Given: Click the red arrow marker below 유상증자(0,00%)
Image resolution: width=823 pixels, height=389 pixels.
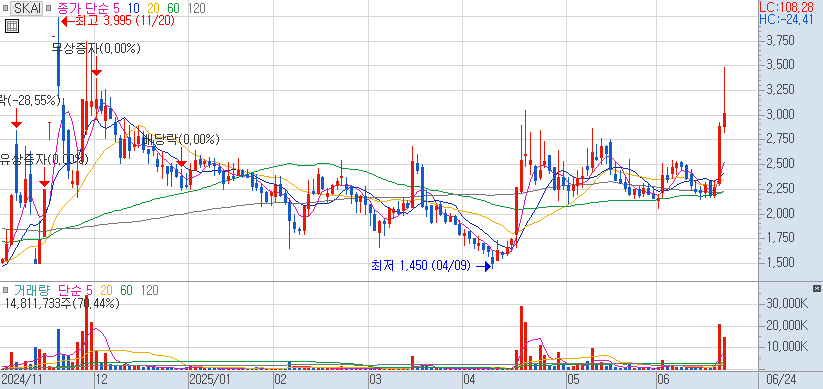Looking at the screenshot, I should point(45,177).
